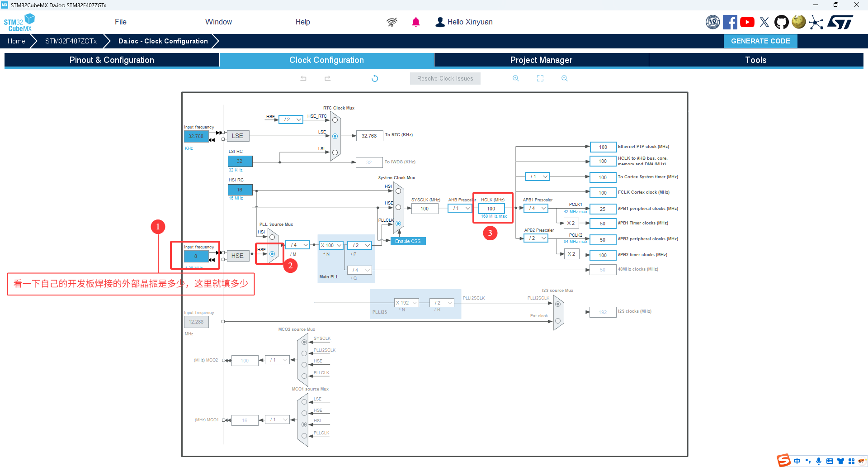Zoom in on the clock tree

tap(516, 78)
